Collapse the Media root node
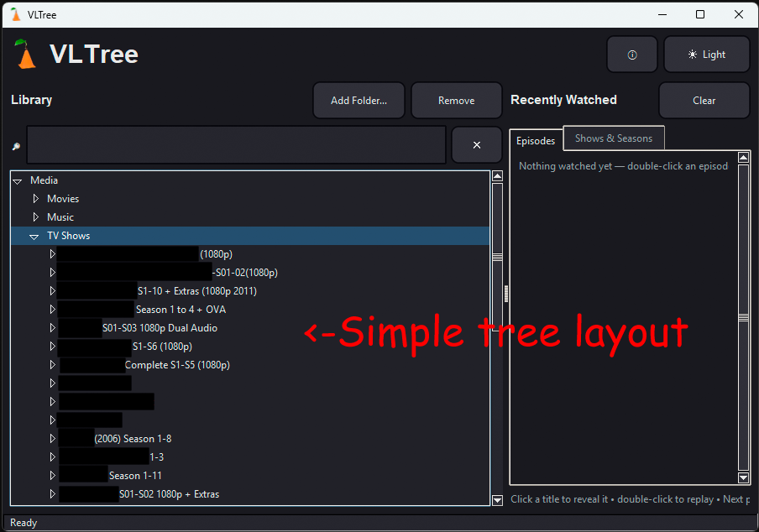The width and height of the screenshot is (759, 532). (x=18, y=181)
